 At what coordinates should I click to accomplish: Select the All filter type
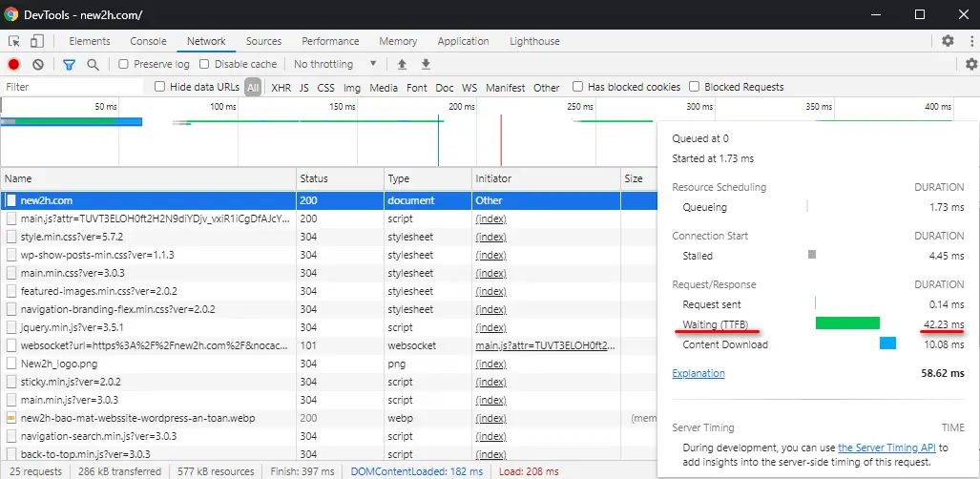pos(253,88)
